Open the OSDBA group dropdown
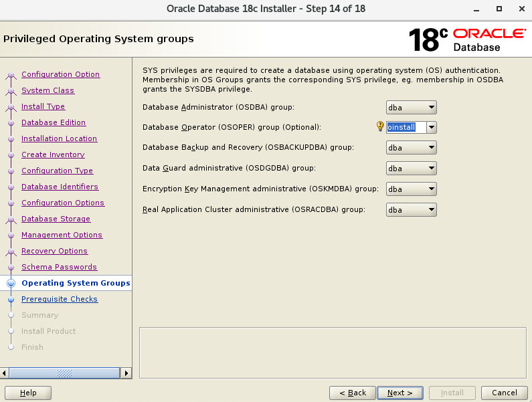The image size is (532, 402). pyautogui.click(x=412, y=108)
